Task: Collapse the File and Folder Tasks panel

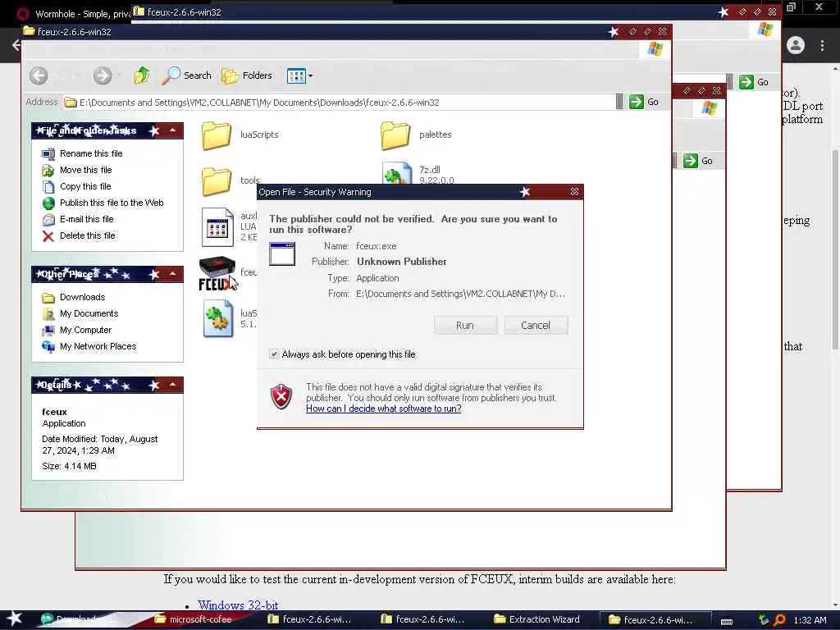Action: 172,130
